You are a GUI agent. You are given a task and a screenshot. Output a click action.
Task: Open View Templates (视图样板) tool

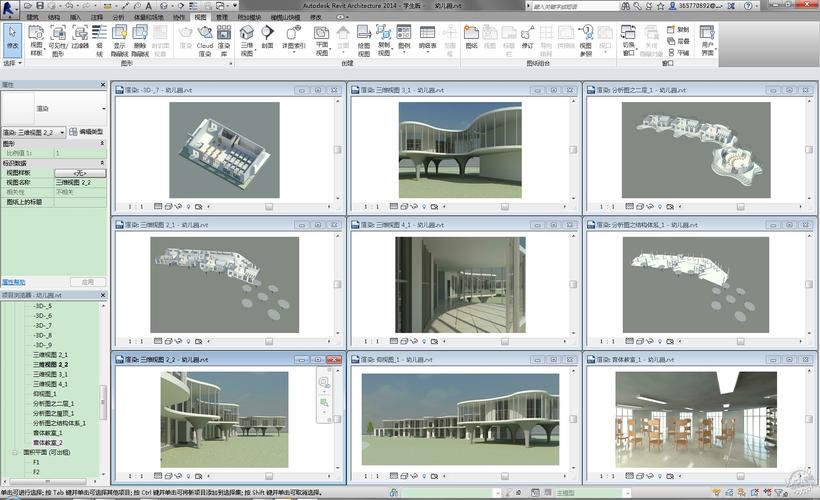click(x=36, y=40)
